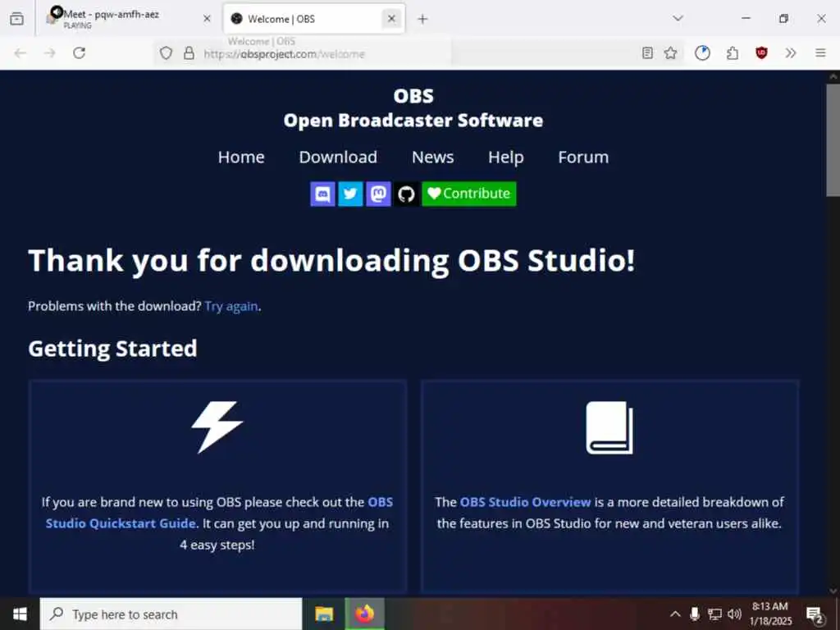Go back to previous page
Screen dimensions: 840x630
point(21,53)
